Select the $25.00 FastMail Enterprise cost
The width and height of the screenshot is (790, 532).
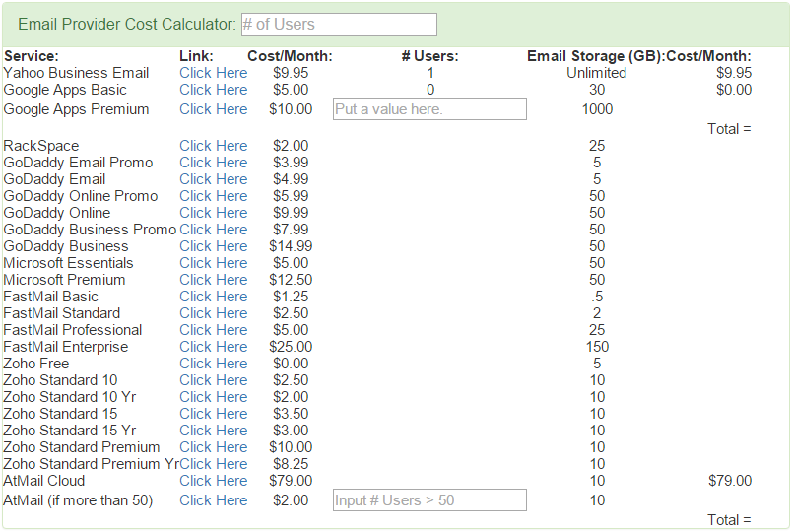pos(291,347)
